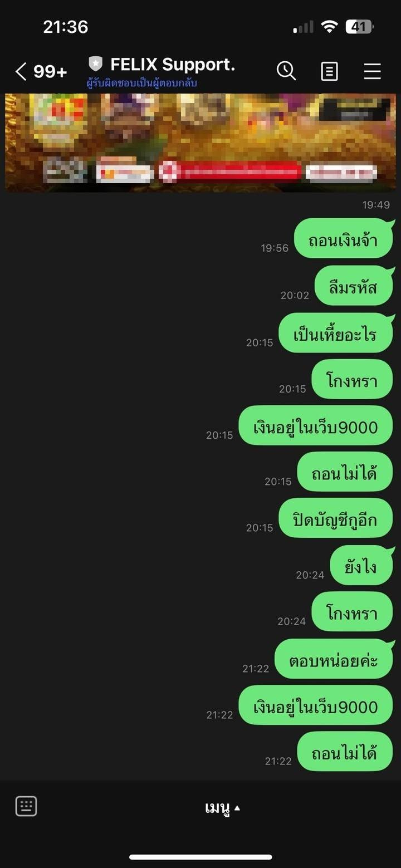This screenshot has width=401, height=868.
Task: Open the hamburger menu in chat header
Action: 372,71
